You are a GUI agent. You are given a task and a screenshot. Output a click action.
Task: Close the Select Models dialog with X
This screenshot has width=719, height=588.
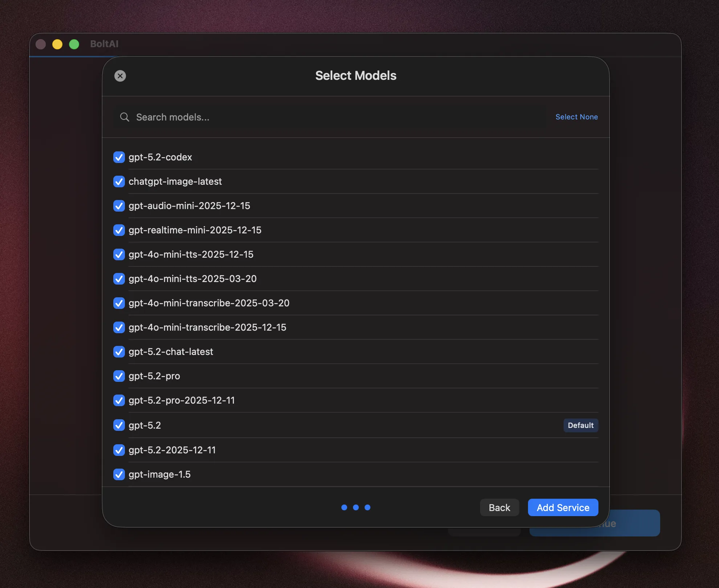point(120,76)
